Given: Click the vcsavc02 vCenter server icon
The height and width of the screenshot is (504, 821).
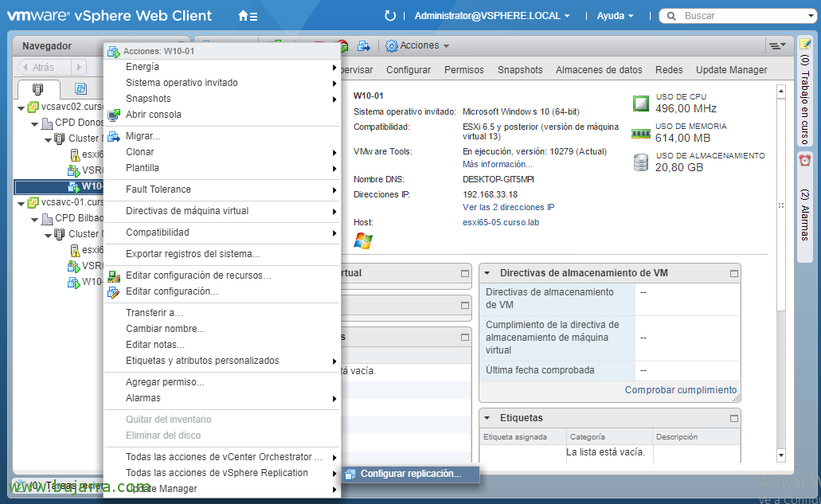Looking at the screenshot, I should click(33, 107).
